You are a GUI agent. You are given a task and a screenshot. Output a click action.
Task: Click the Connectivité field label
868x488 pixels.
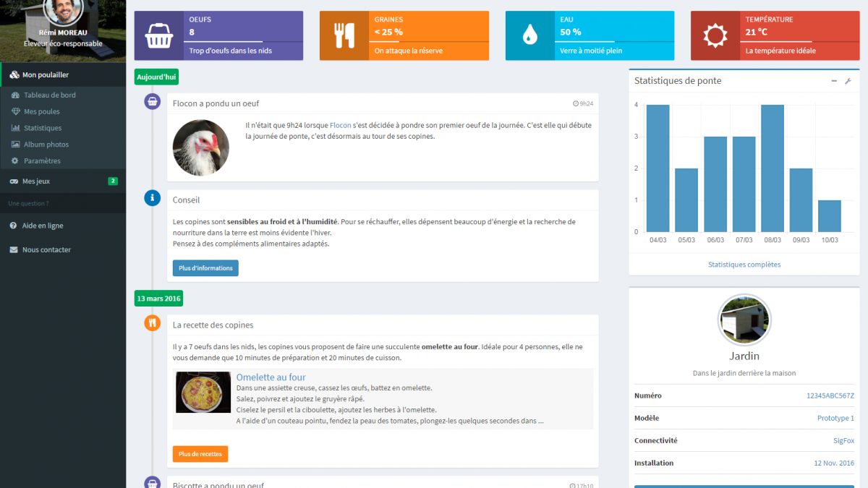pos(656,441)
